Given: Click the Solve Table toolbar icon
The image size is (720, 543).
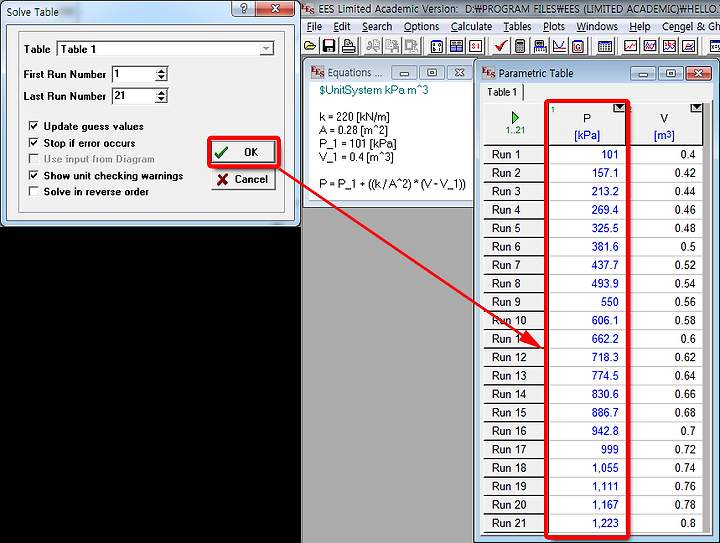Looking at the screenshot, I should [540, 46].
